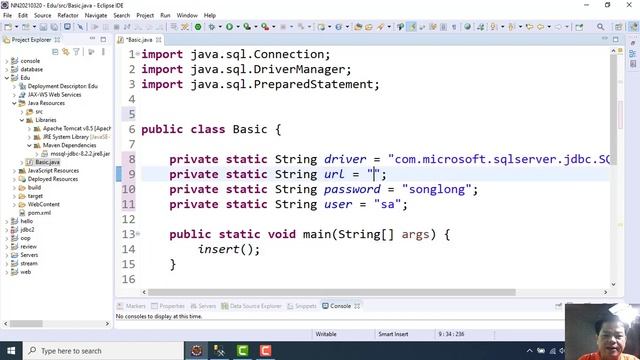
Task: Open the Coverage dropdown arrow
Action: [256, 27]
